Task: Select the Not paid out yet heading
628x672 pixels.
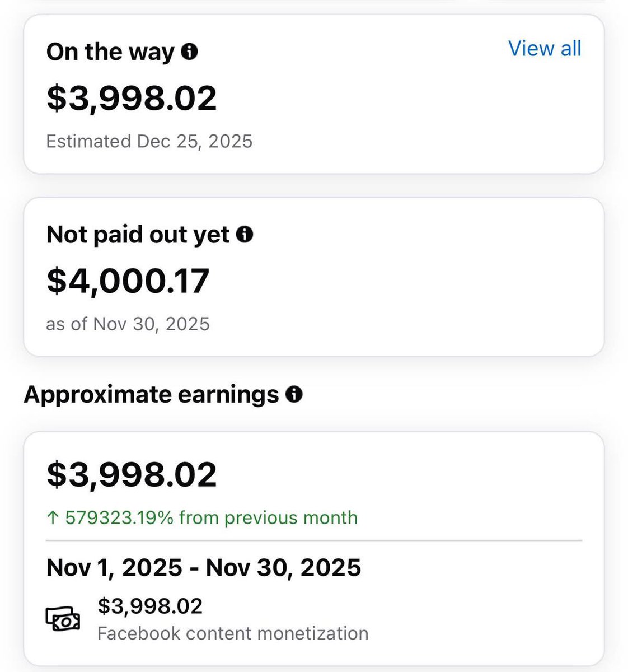Action: (138, 235)
